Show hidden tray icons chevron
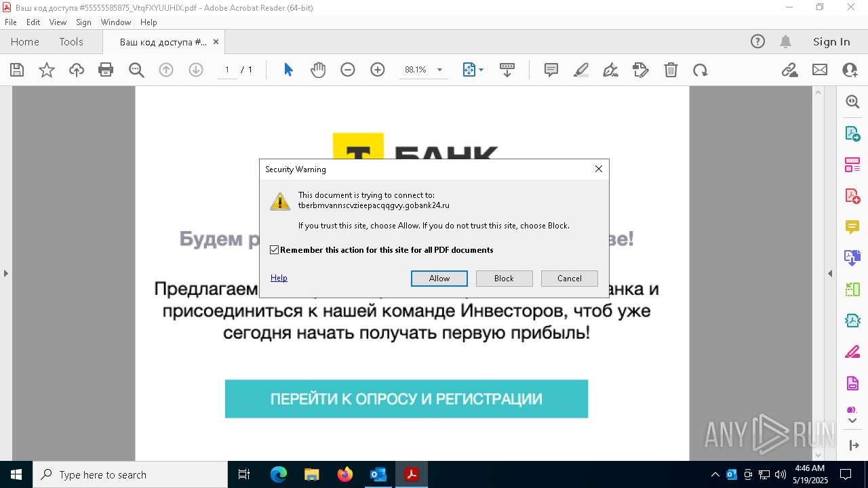 [715, 474]
